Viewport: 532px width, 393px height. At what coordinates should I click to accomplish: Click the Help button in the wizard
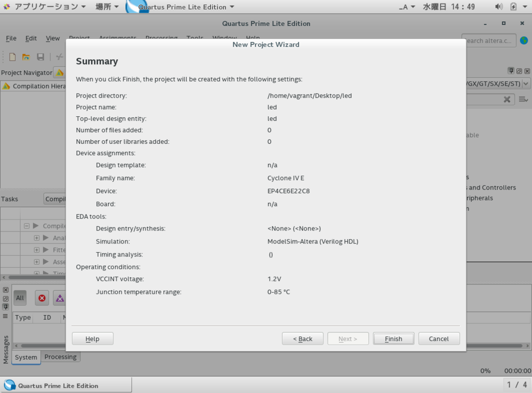92,338
